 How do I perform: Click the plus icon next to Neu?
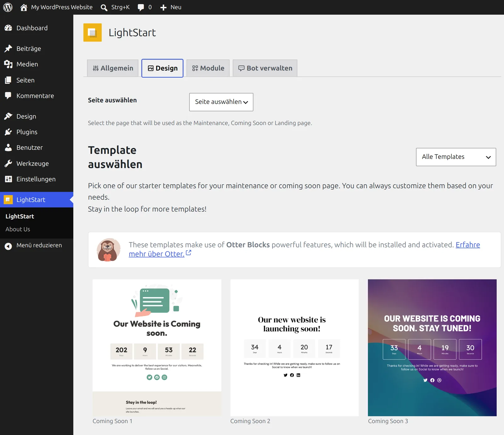point(163,8)
